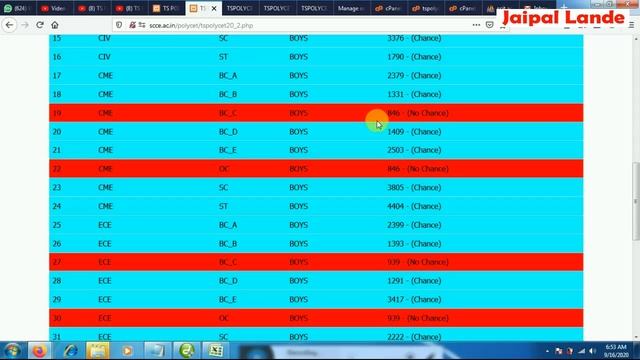Show hidden system tray icons
The height and width of the screenshot is (360, 640).
[x=547, y=351]
